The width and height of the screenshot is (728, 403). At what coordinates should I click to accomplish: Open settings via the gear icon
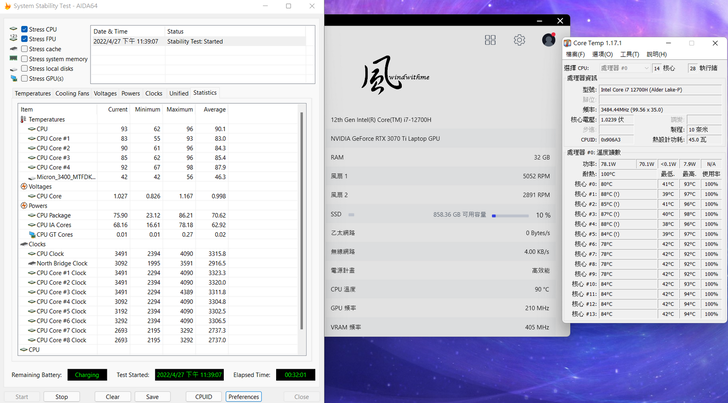pyautogui.click(x=519, y=41)
